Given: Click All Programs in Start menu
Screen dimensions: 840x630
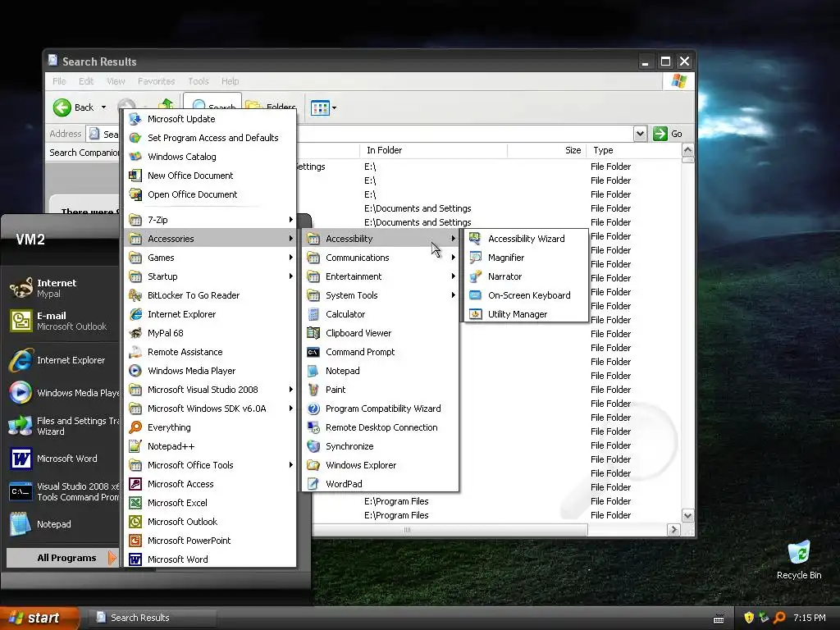Looking at the screenshot, I should (62, 558).
